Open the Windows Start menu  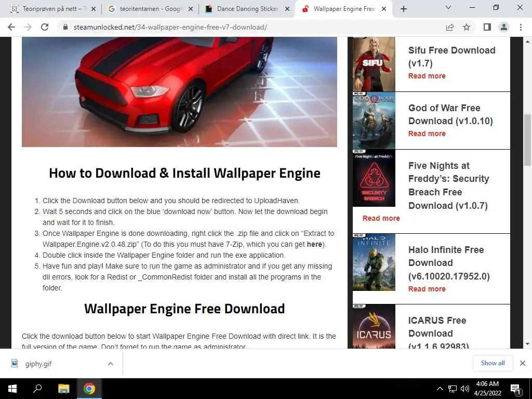point(12,389)
